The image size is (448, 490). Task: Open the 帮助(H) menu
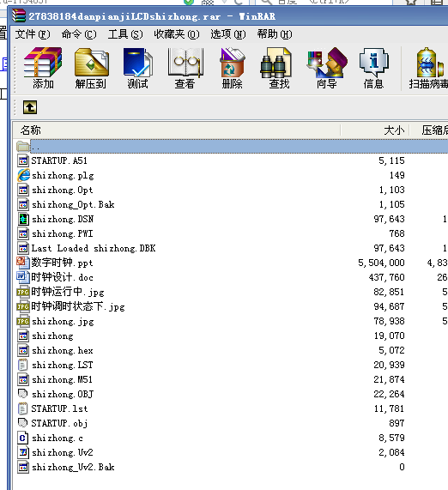coord(275,33)
